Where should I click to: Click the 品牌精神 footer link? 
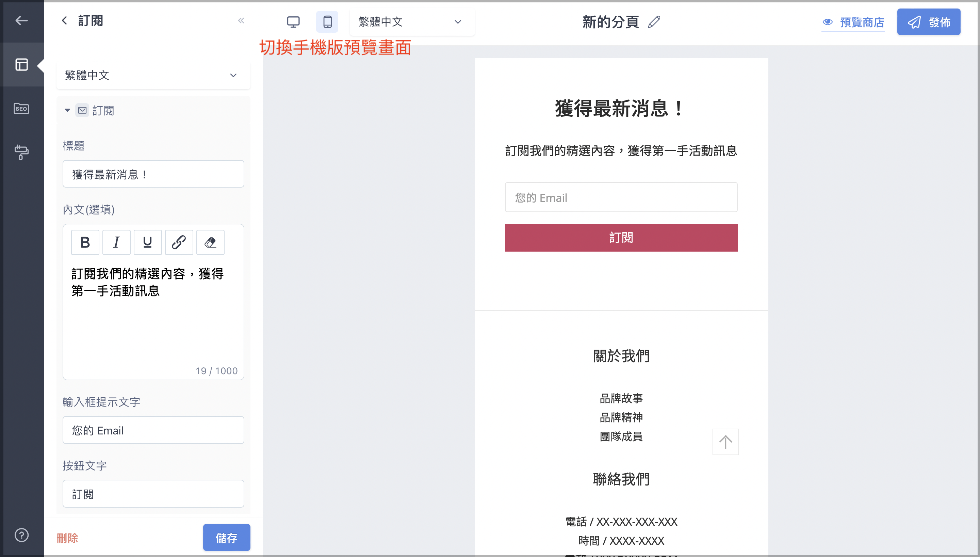621,417
